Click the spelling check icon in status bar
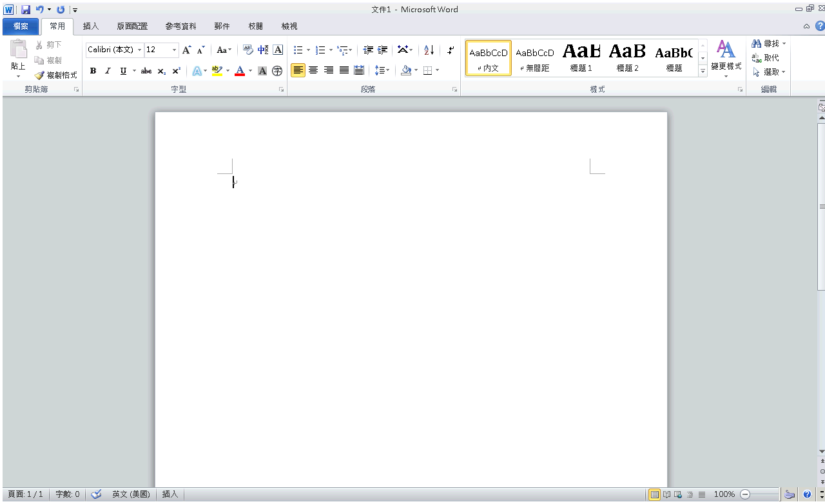This screenshot has height=504, width=825. click(x=97, y=494)
